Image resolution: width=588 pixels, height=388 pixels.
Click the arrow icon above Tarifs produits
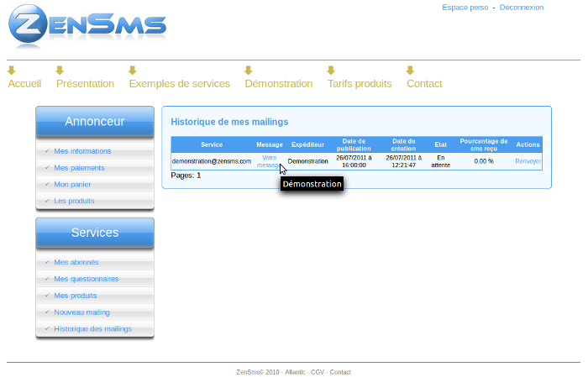[x=331, y=71]
